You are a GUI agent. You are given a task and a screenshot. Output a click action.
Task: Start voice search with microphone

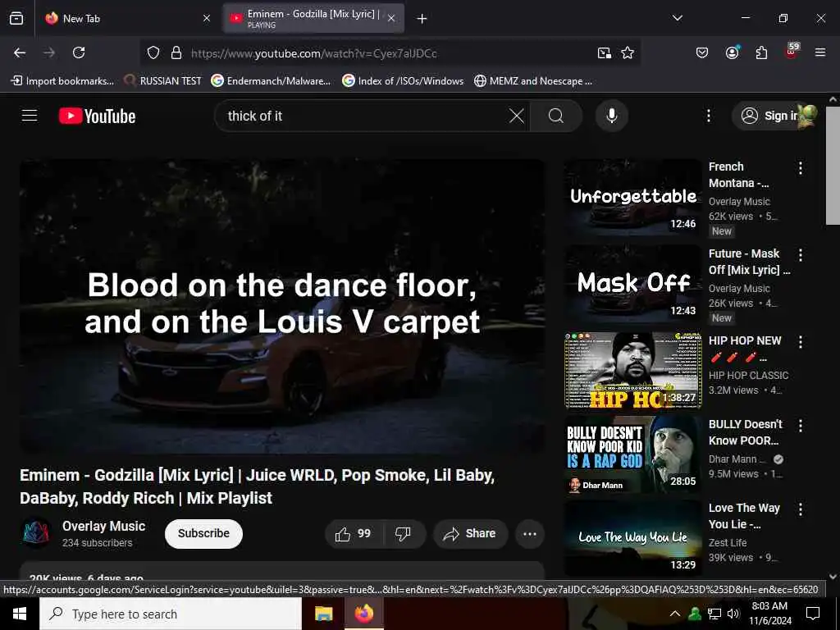pos(612,116)
